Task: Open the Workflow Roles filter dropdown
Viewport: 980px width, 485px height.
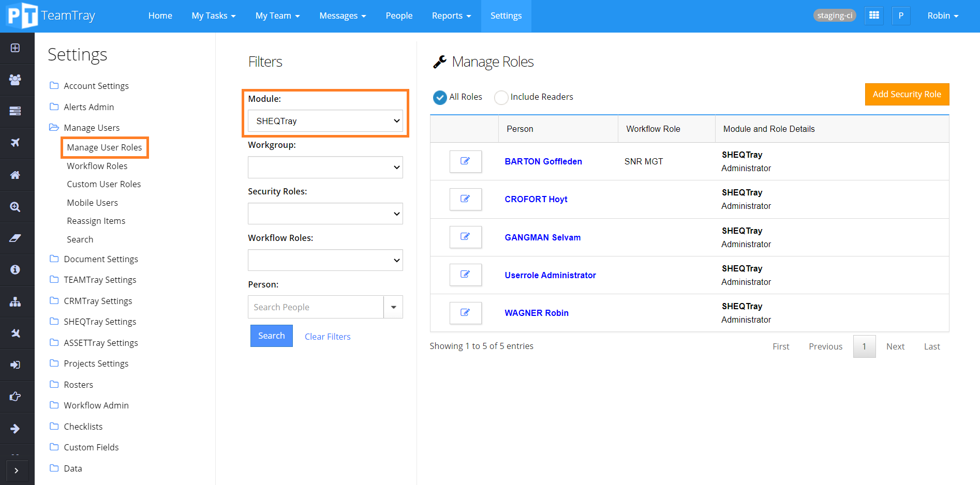Action: point(325,260)
